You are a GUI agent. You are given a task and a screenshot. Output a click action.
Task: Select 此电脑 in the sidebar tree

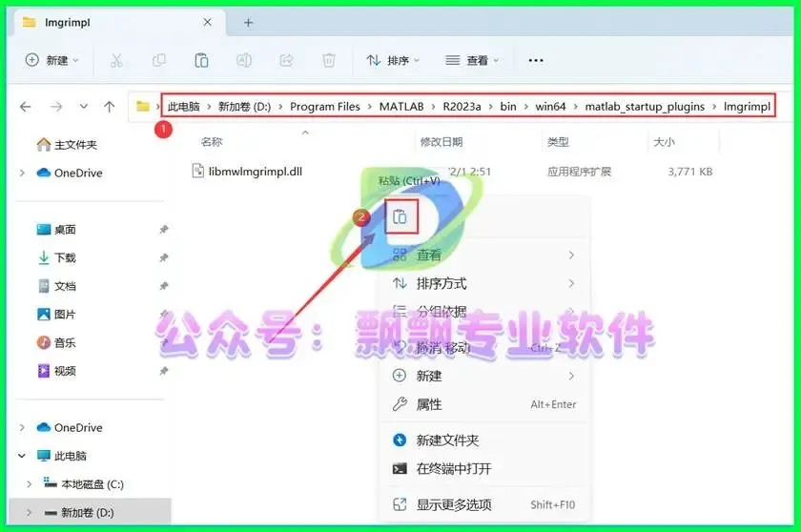coord(61,456)
